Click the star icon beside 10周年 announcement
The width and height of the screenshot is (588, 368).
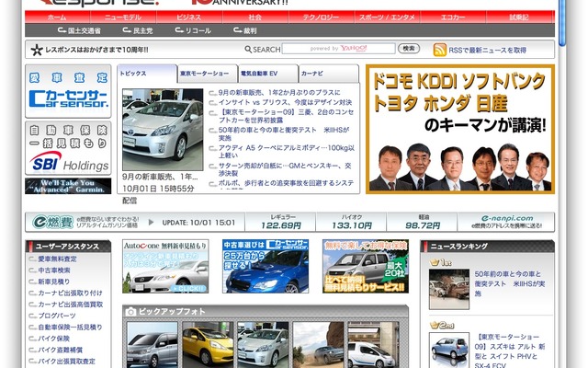point(37,50)
